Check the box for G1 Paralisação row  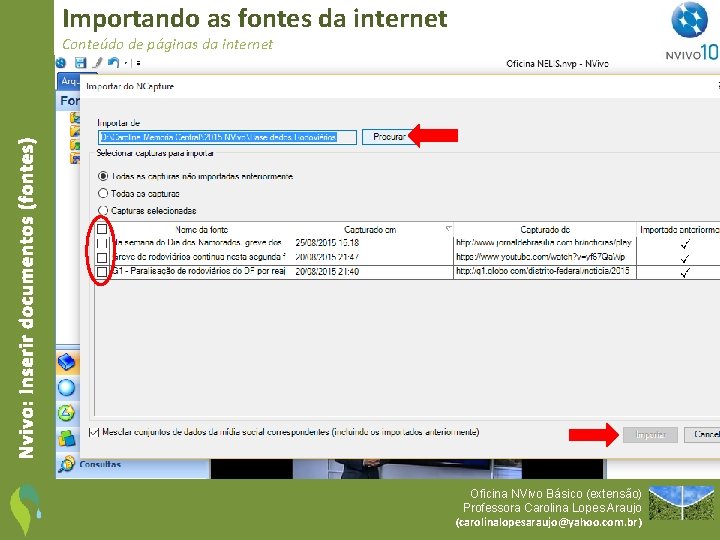click(x=102, y=272)
